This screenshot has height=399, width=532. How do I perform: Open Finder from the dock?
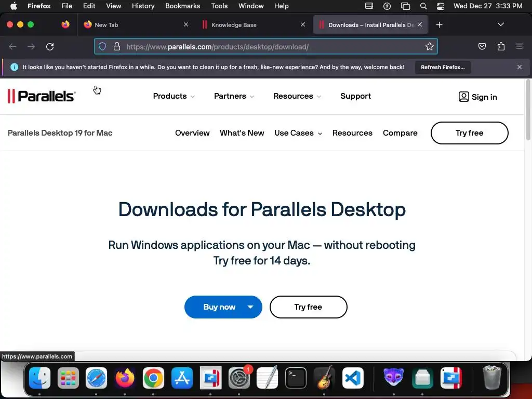click(x=39, y=378)
